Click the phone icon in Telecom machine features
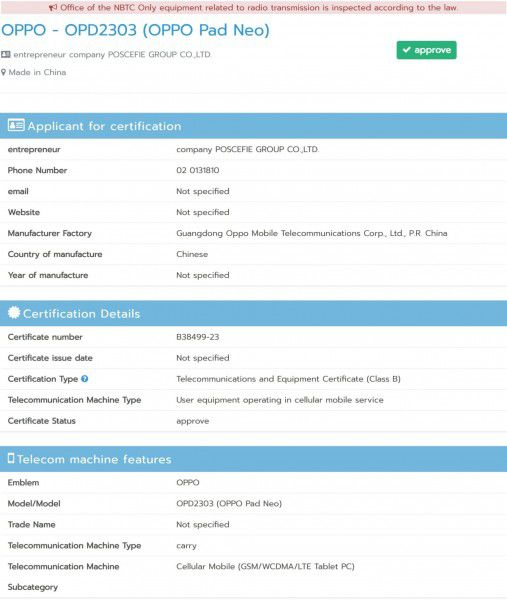The image size is (507, 600). tap(11, 458)
